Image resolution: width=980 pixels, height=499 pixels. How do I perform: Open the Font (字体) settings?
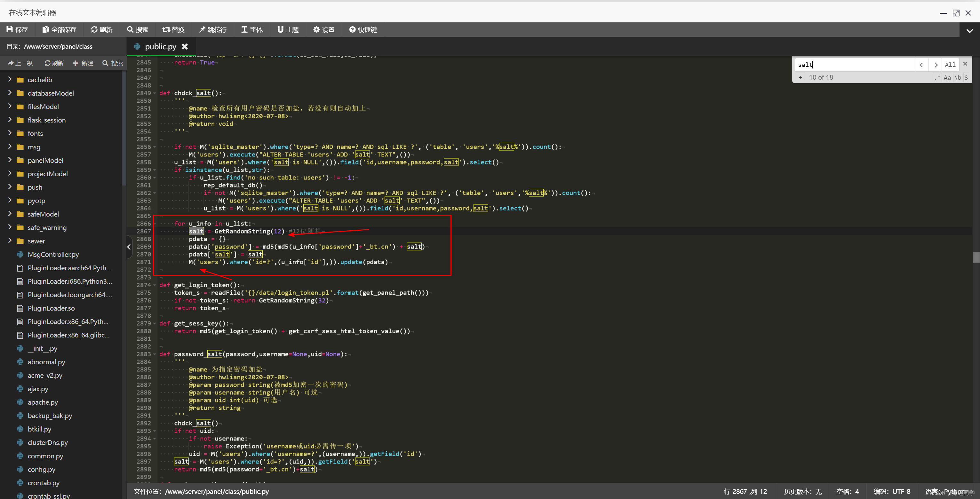[x=252, y=30]
